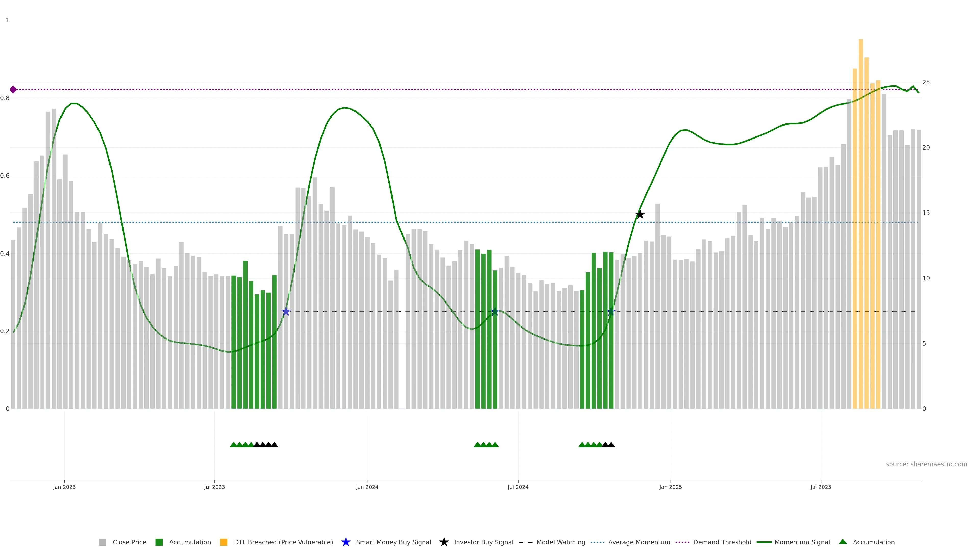Click the green Accumulation bar legend swatch

click(159, 542)
